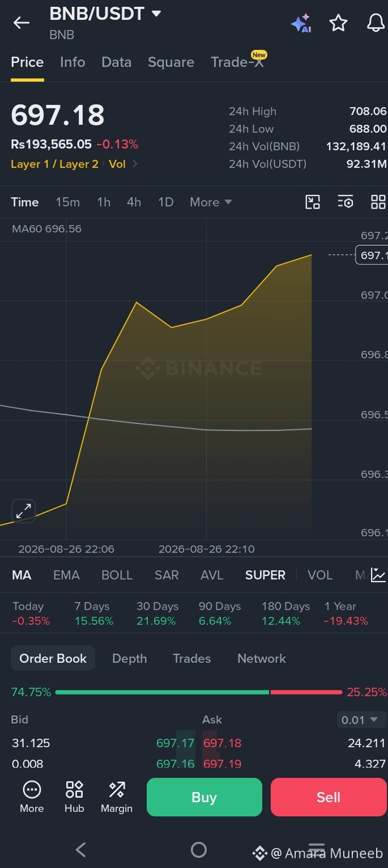Open the indicator chart icon beside VOL
Viewport: 388px width, 868px height.
(x=378, y=575)
